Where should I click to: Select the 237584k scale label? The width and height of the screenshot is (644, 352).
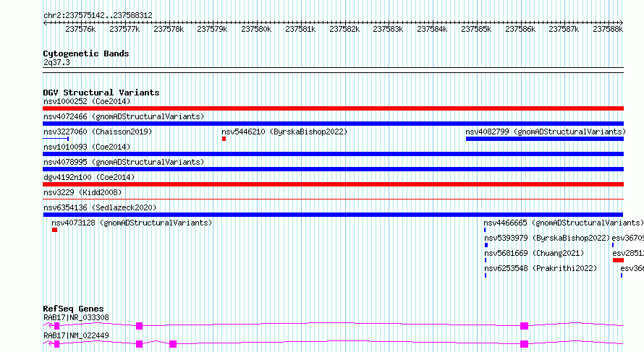[432, 29]
